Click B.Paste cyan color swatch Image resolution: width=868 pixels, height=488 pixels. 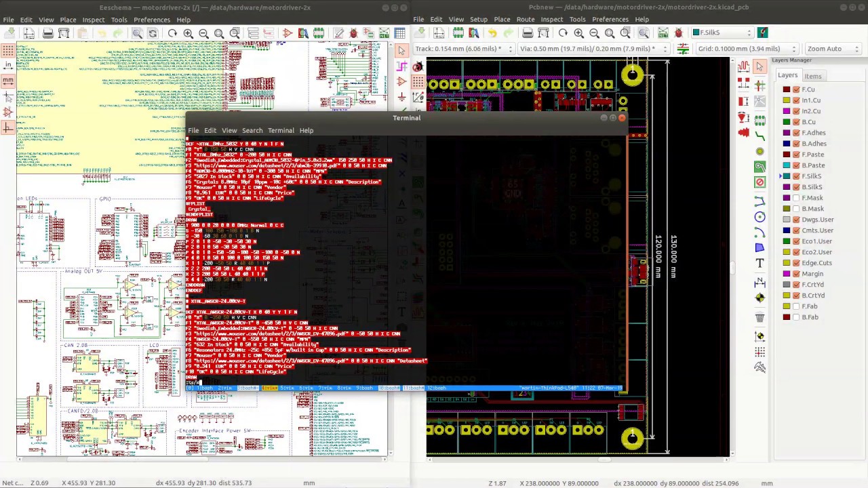pos(787,165)
